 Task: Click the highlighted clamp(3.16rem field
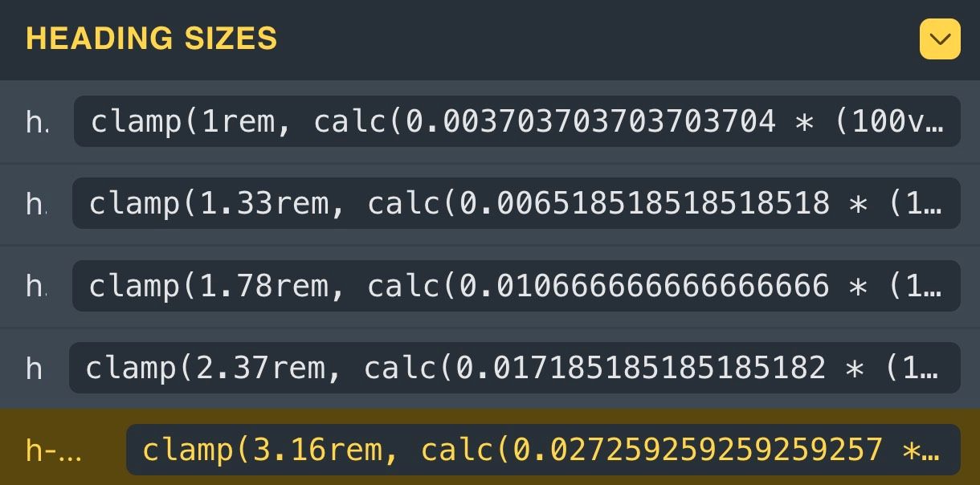pos(542,450)
